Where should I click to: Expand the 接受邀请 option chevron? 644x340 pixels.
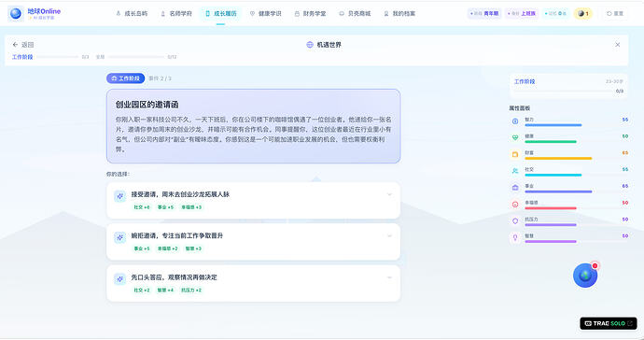(389, 194)
